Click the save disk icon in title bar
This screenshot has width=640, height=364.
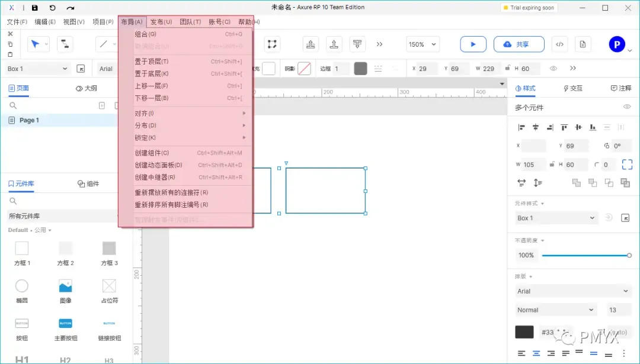point(35,8)
